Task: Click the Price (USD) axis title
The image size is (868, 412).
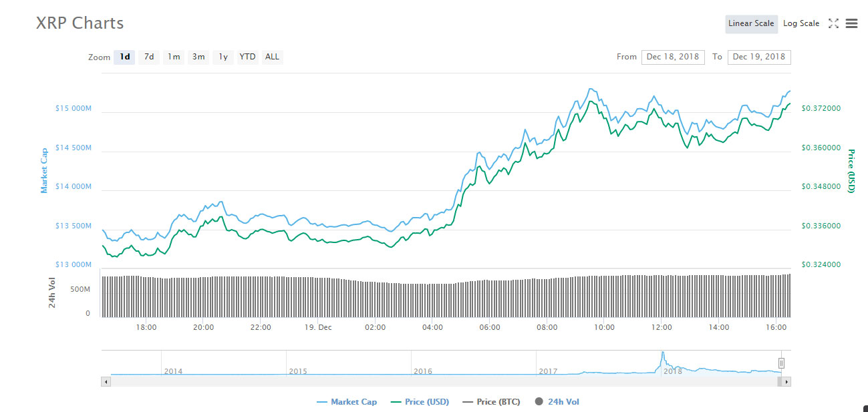Action: [851, 171]
